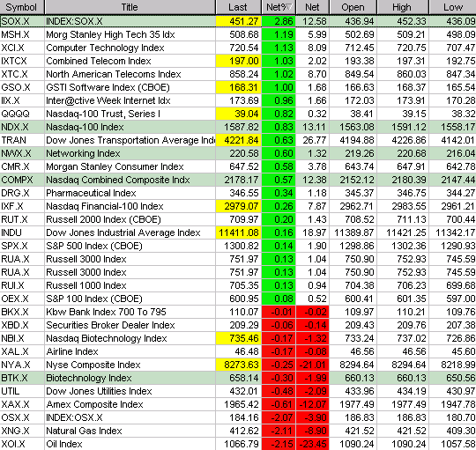Click 'Pharmaceutical Index' title
The image size is (476, 450).
coord(91,193)
